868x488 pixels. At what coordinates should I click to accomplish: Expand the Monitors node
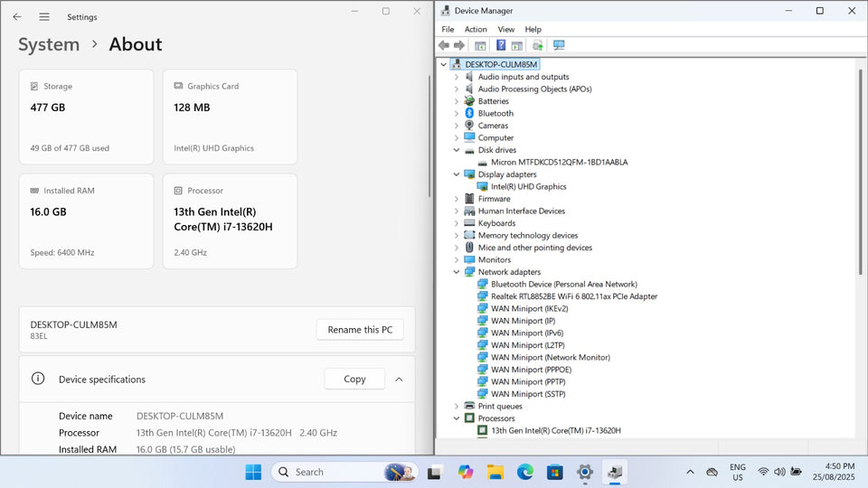(456, 259)
